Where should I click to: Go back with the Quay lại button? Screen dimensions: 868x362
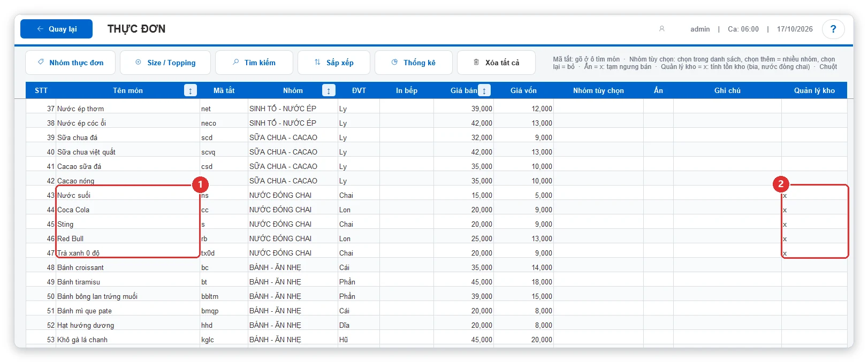[56, 29]
